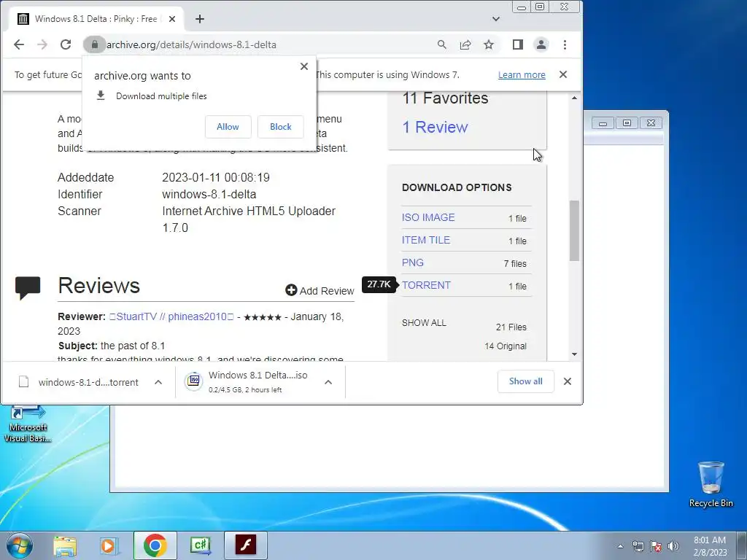Click the Reviews speech bubble icon

coord(28,287)
